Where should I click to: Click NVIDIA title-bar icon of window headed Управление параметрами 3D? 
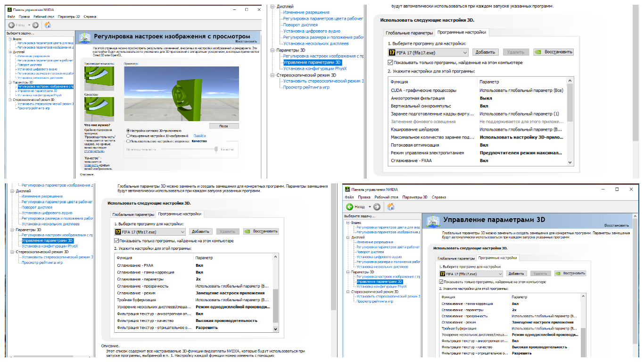point(347,189)
